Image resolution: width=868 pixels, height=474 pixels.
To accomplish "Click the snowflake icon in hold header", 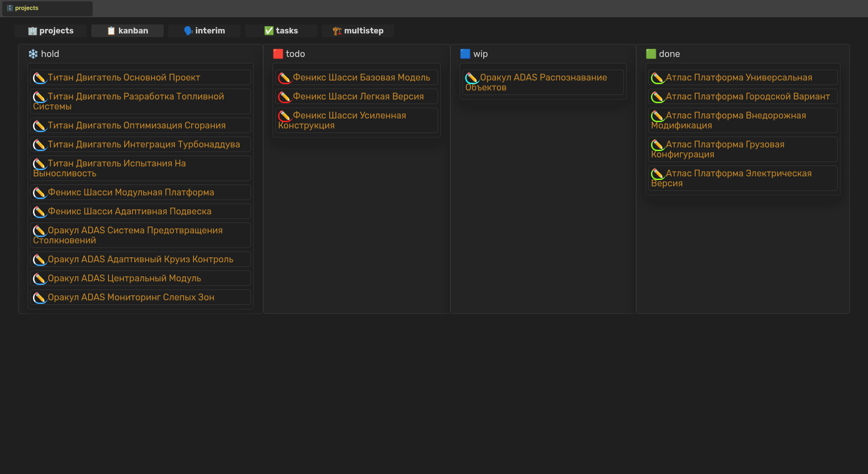I will point(33,54).
